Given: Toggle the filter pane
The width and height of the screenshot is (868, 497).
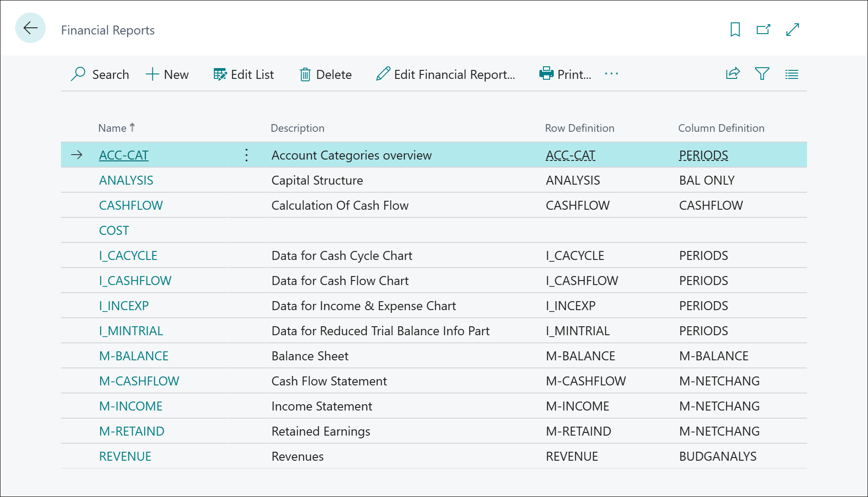Looking at the screenshot, I should point(762,73).
